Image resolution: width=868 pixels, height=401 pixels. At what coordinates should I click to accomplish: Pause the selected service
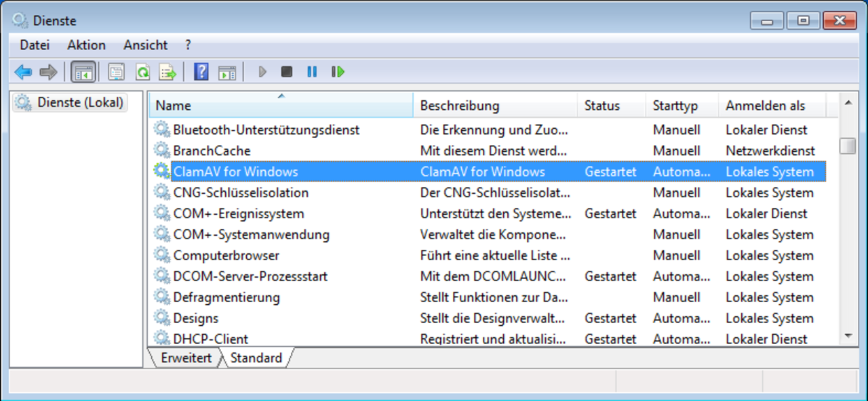[312, 72]
